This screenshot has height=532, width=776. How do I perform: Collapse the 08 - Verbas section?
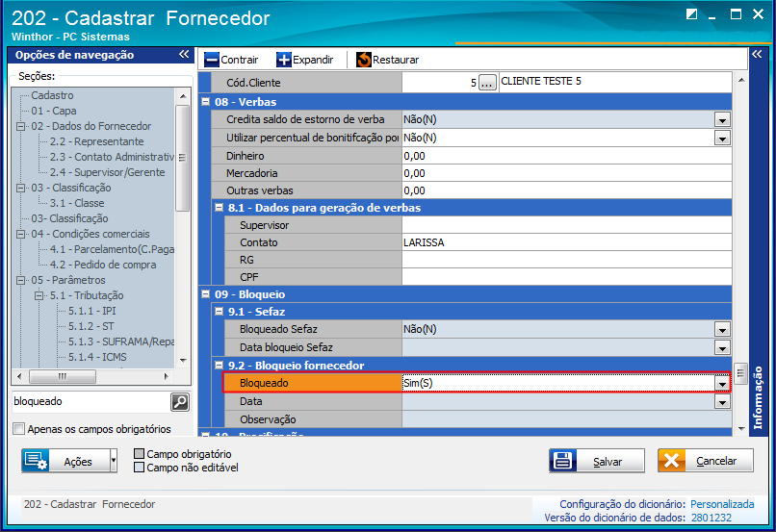point(206,102)
